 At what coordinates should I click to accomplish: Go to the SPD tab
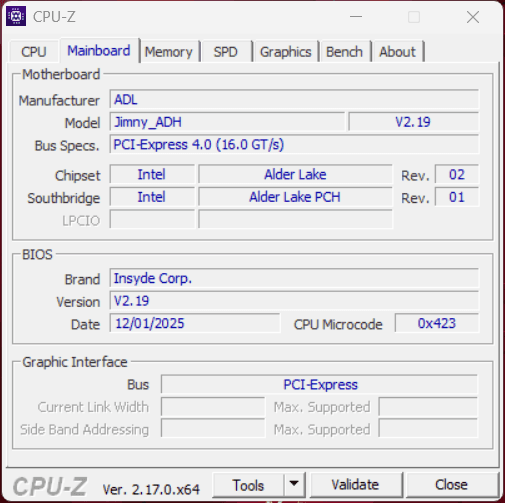coord(226,52)
